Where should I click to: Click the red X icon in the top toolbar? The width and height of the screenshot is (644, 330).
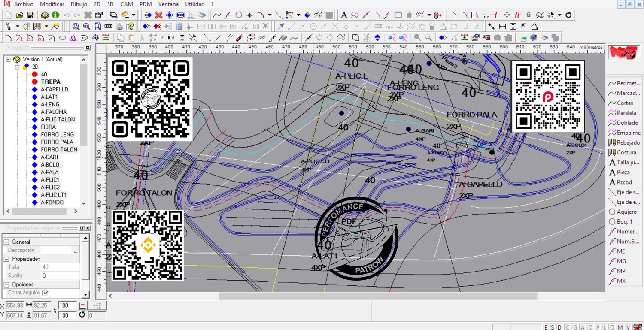click(x=158, y=15)
